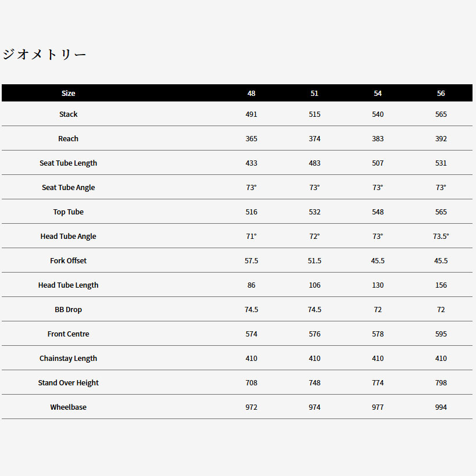Click the Stack row label

coord(68,114)
